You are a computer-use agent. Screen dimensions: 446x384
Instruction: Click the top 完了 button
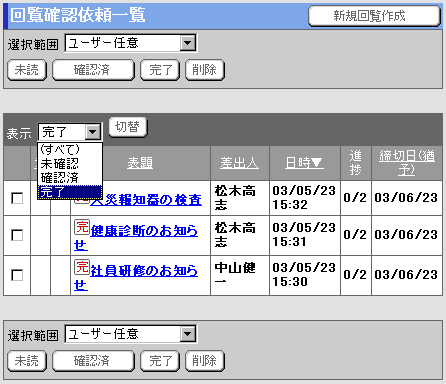point(160,70)
